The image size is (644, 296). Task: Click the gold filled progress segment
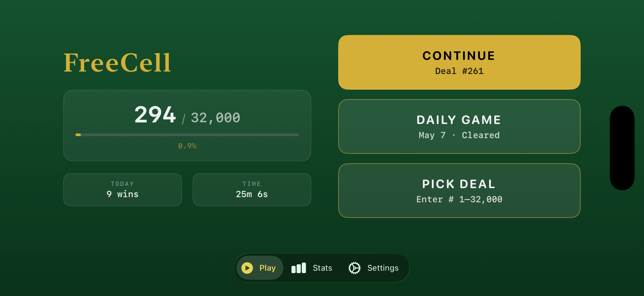pos(78,135)
